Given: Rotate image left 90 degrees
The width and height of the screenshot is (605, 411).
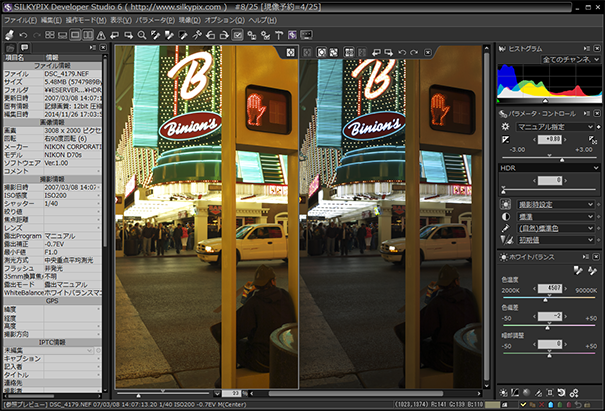Looking at the screenshot, I should (210, 36).
